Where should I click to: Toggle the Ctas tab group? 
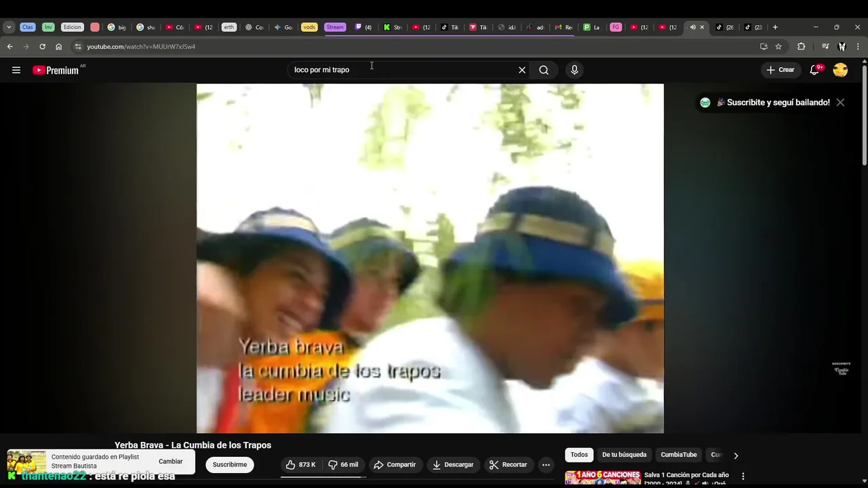[x=28, y=27]
